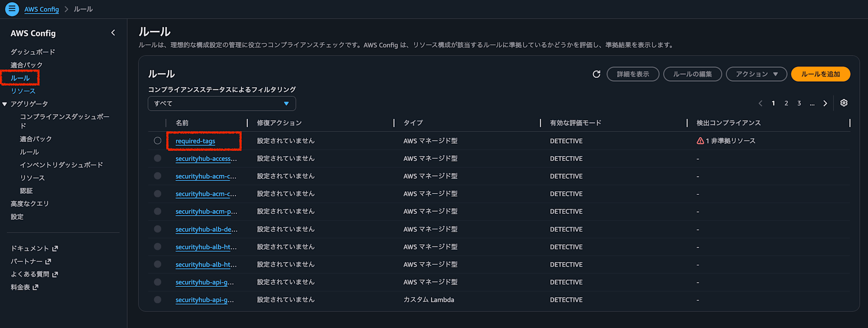Select the required-tags rule radio button

point(158,141)
